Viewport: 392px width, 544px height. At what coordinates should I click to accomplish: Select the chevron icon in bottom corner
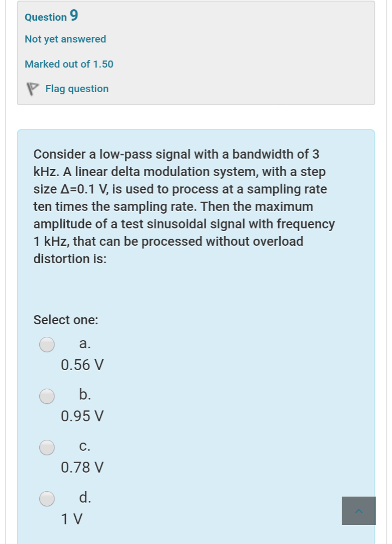(x=359, y=511)
